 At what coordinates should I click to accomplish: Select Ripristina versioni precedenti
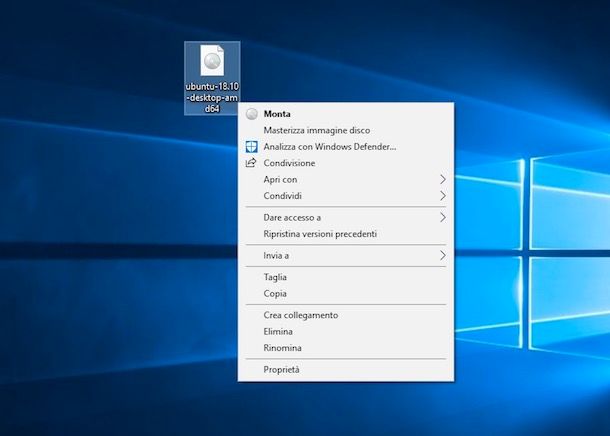[345, 234]
